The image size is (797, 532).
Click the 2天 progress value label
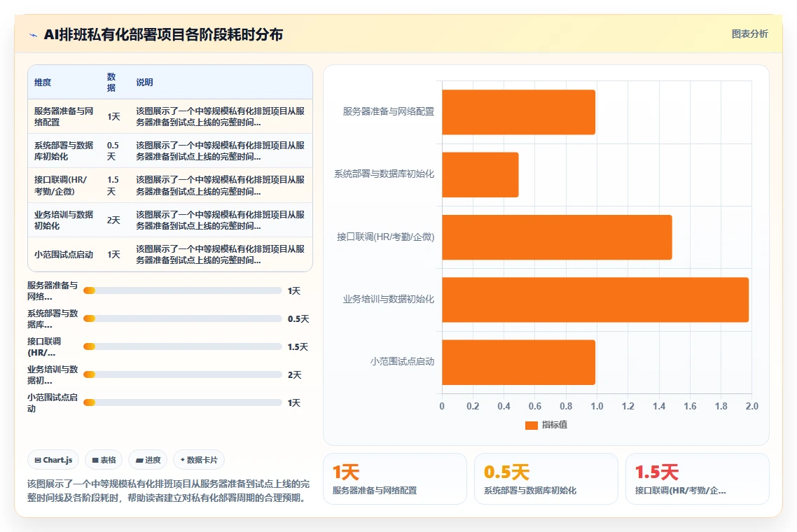click(x=294, y=375)
